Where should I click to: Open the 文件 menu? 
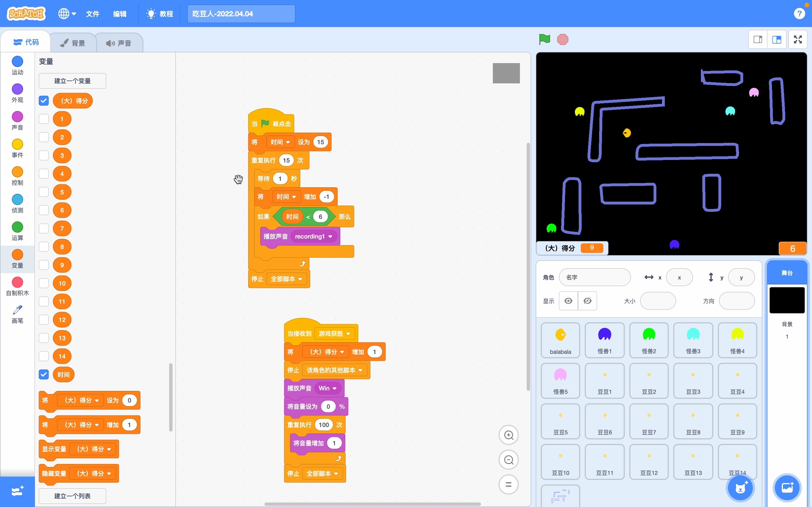[92, 14]
